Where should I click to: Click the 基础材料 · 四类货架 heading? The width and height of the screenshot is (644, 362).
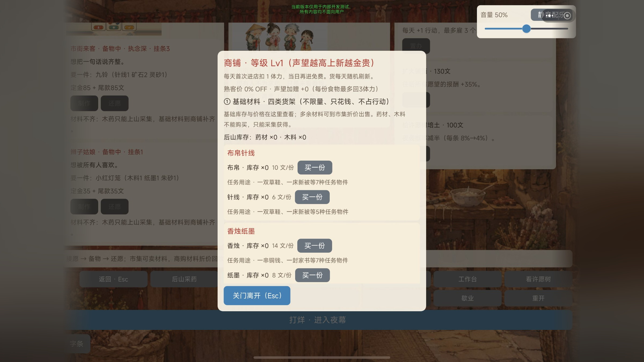click(x=307, y=102)
